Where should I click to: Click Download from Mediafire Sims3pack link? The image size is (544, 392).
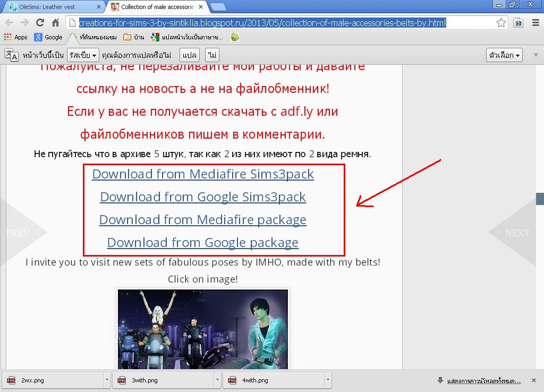point(203,174)
